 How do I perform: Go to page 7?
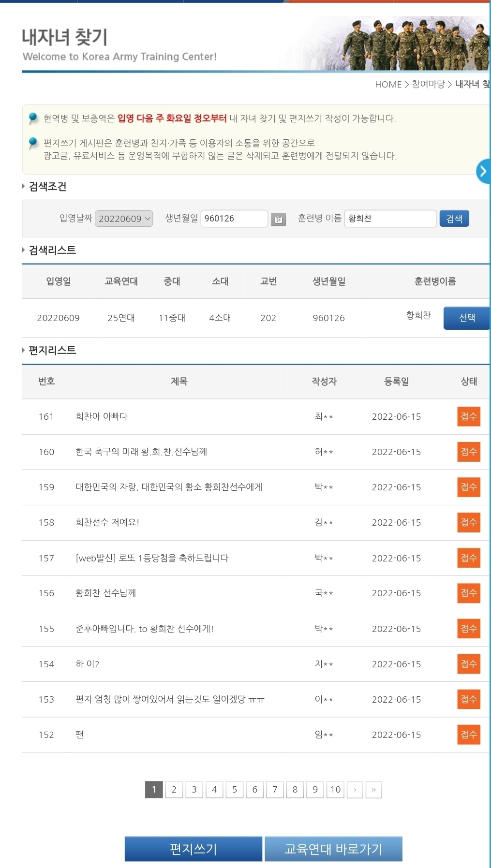[275, 790]
